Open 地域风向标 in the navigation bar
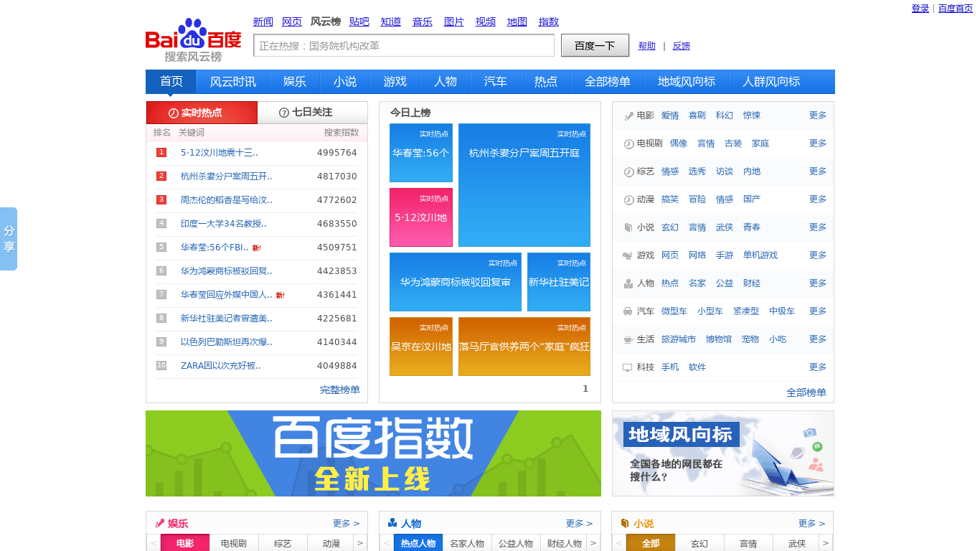This screenshot has width=980, height=551. click(x=687, y=82)
